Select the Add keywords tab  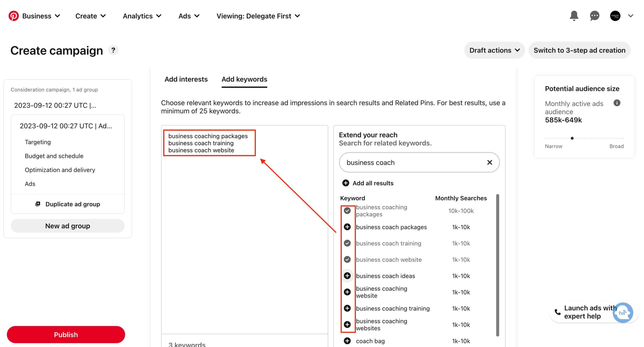(244, 79)
